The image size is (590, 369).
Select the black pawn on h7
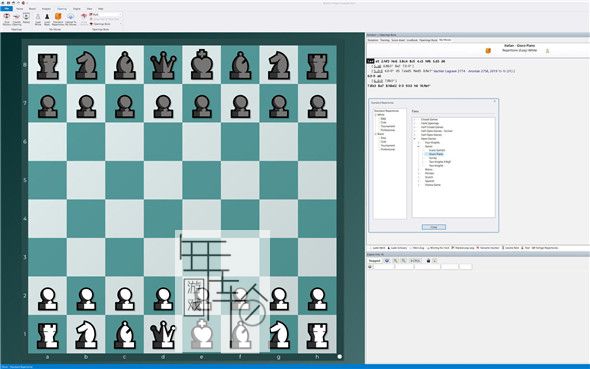point(317,106)
